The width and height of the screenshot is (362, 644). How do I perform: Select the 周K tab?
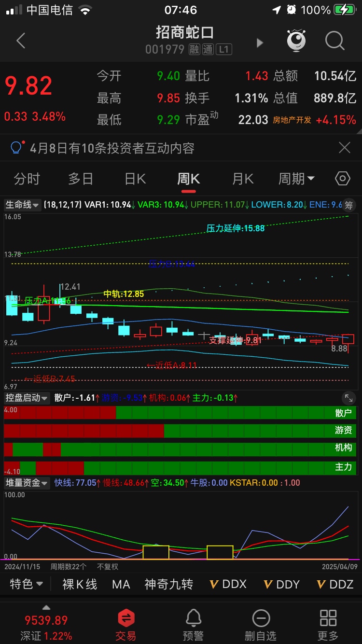[x=188, y=179]
